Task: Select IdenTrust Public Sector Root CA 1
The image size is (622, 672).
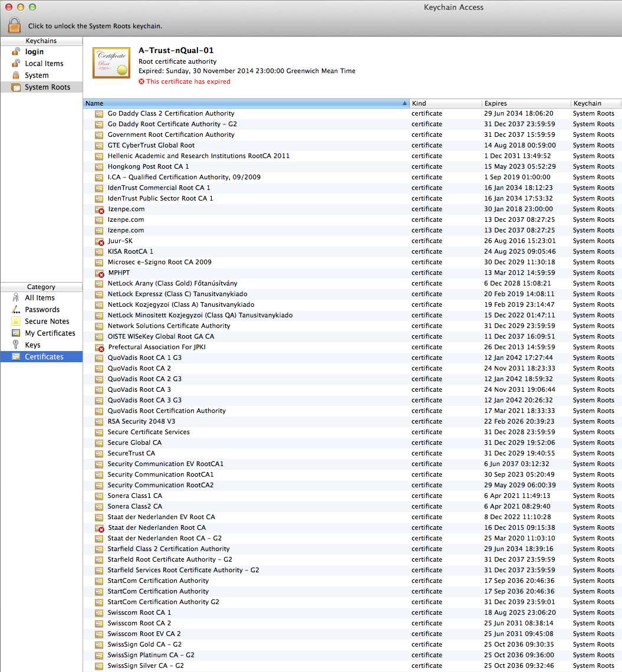Action: click(352, 198)
